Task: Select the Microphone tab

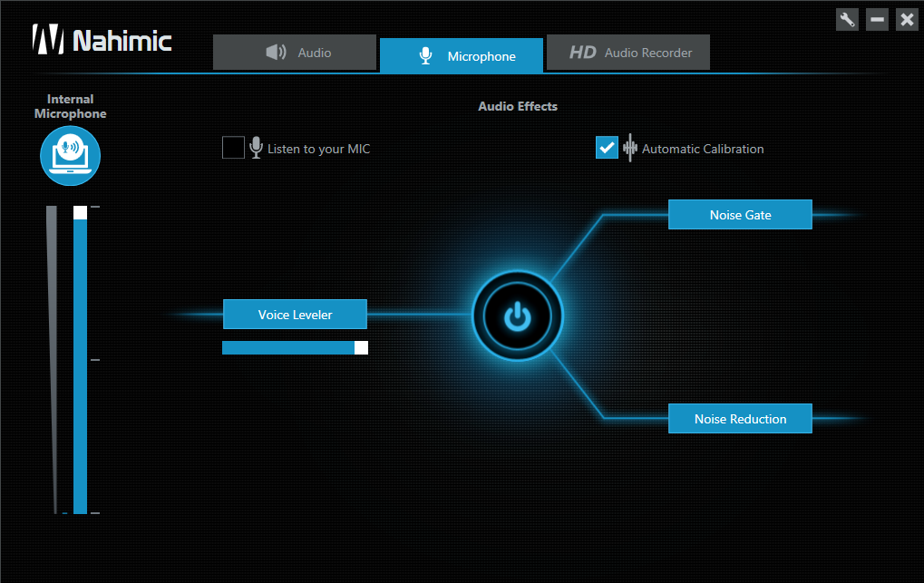Action: 461,56
